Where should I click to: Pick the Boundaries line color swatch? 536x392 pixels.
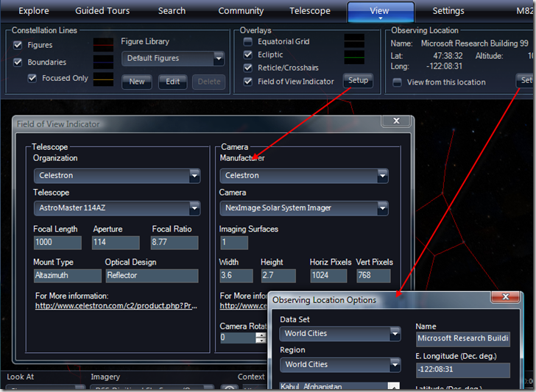(103, 62)
